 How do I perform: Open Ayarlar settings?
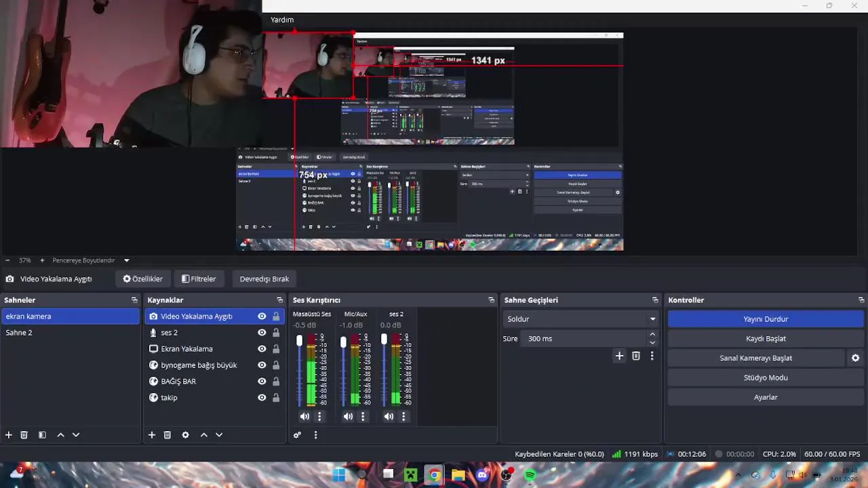click(766, 397)
